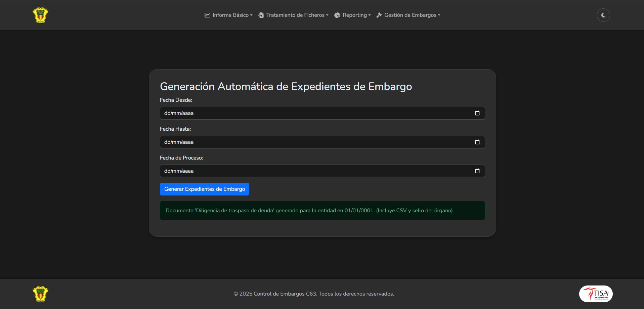Expand the Informe Básico dropdown caret
The width and height of the screenshot is (644, 309).
(251, 15)
